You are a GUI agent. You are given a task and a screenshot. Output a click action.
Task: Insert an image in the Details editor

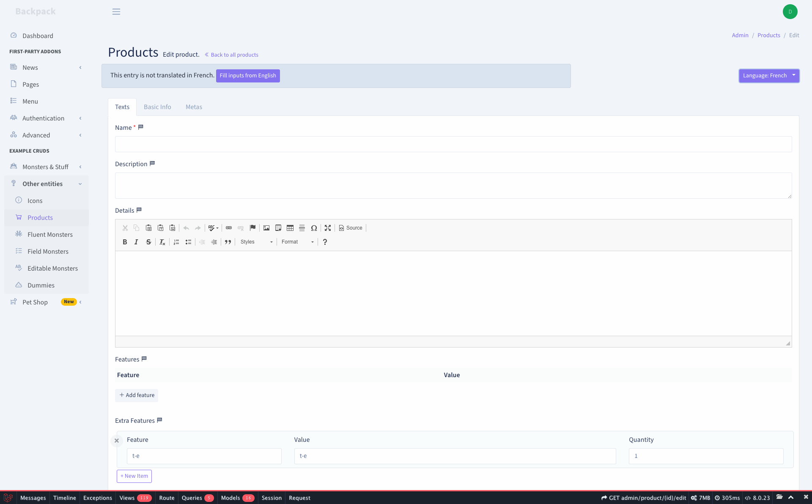(x=266, y=228)
